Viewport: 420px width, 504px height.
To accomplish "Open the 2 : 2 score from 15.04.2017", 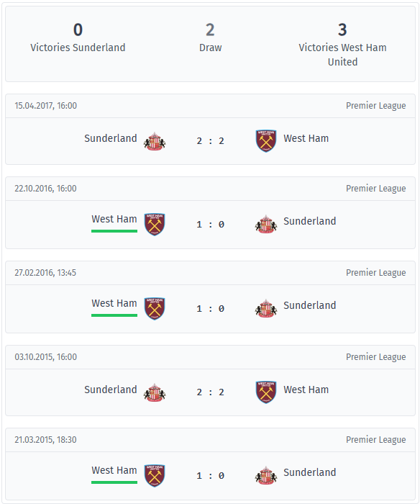I will click(210, 141).
